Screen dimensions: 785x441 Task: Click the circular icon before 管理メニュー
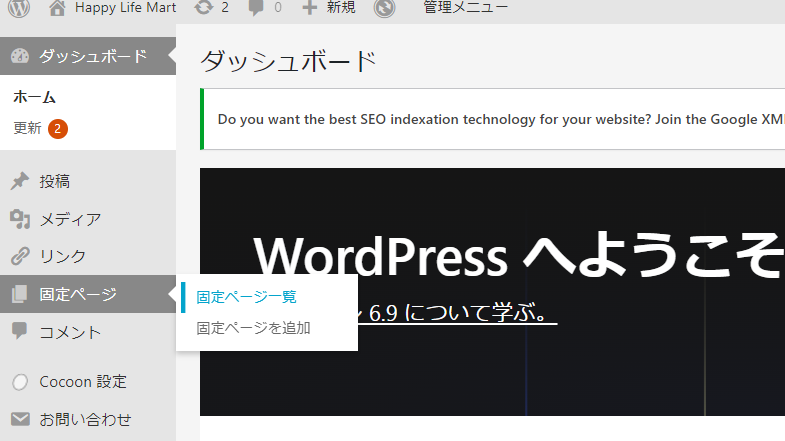point(384,8)
